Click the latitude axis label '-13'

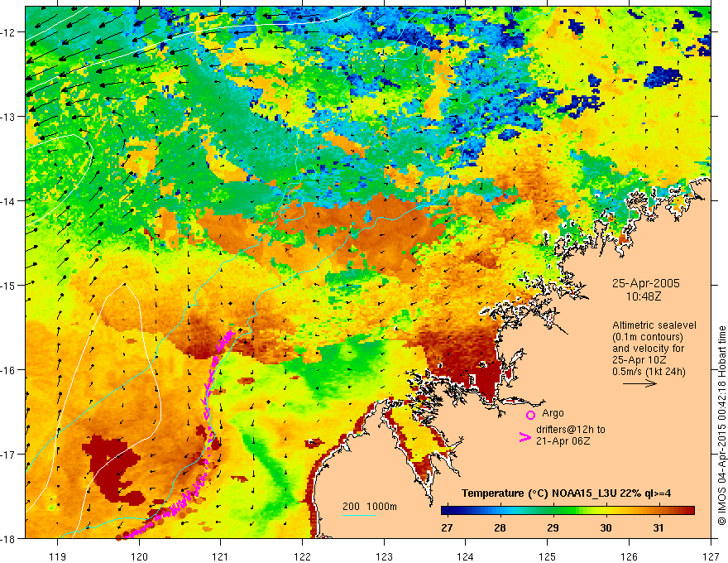8,117
